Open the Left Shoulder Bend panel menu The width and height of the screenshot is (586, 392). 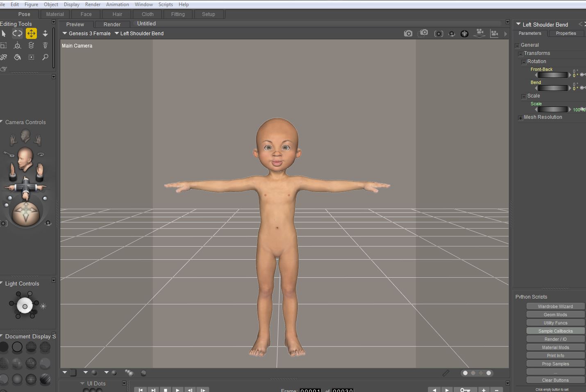[x=518, y=24]
